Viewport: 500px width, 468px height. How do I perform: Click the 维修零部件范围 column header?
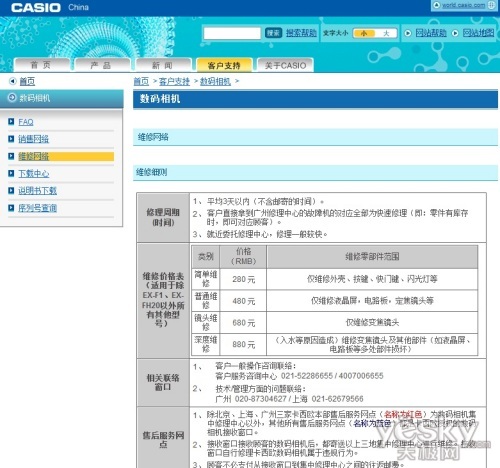[372, 257]
